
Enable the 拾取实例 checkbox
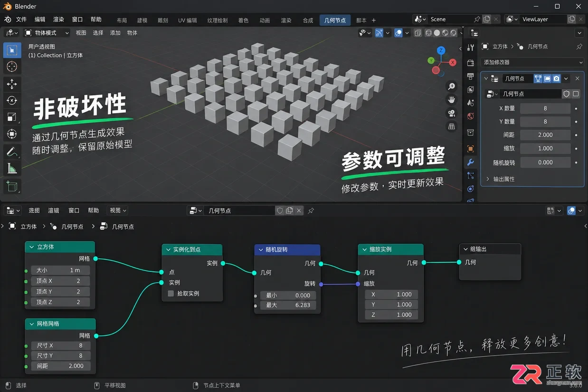point(171,294)
